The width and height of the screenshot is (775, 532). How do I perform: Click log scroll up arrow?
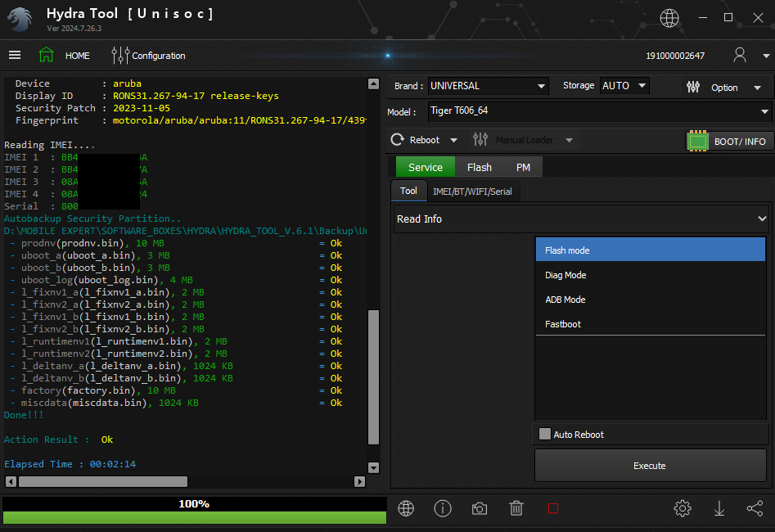pos(374,83)
